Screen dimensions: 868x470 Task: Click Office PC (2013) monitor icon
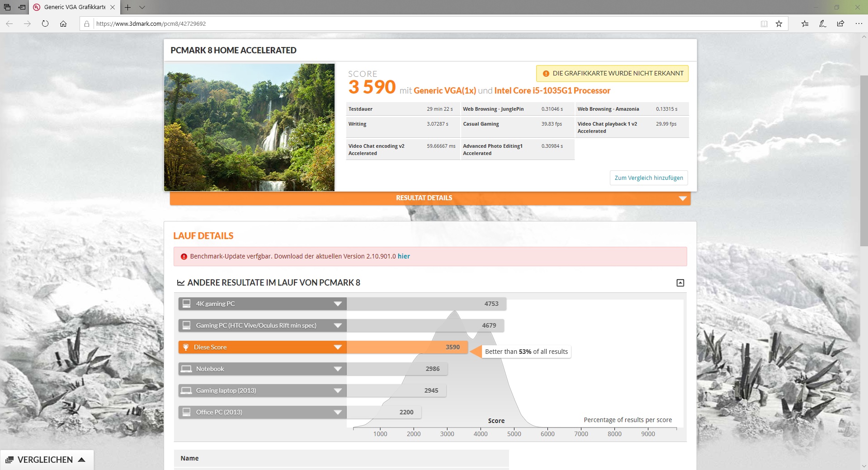click(x=186, y=412)
